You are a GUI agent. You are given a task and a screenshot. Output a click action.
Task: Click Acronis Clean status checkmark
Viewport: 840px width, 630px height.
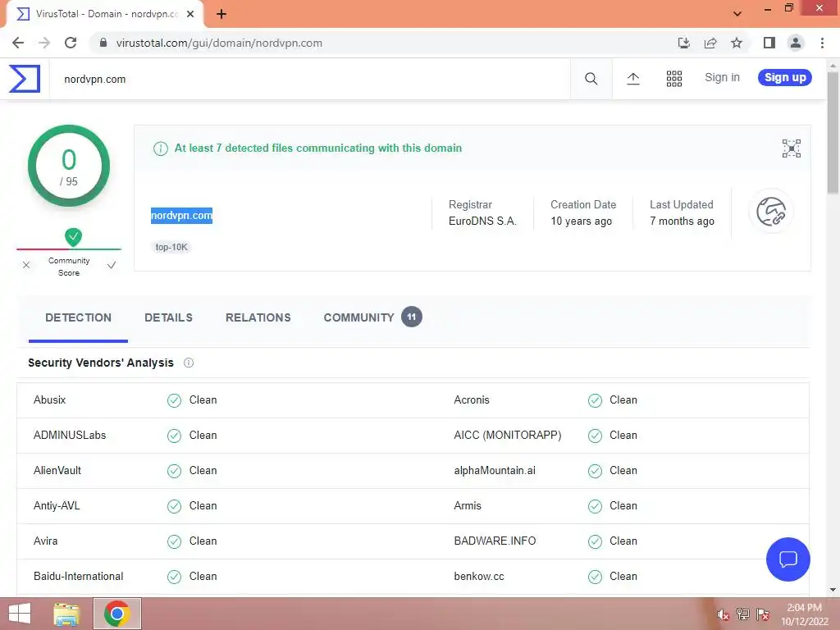(595, 400)
